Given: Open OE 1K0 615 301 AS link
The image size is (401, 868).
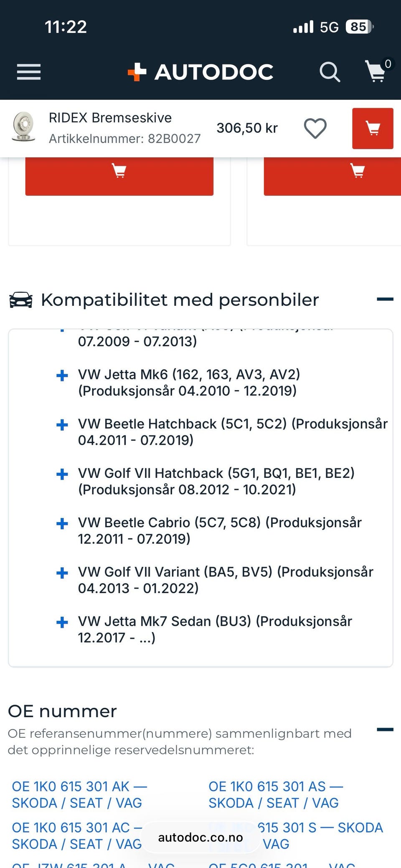Looking at the screenshot, I should click(276, 794).
